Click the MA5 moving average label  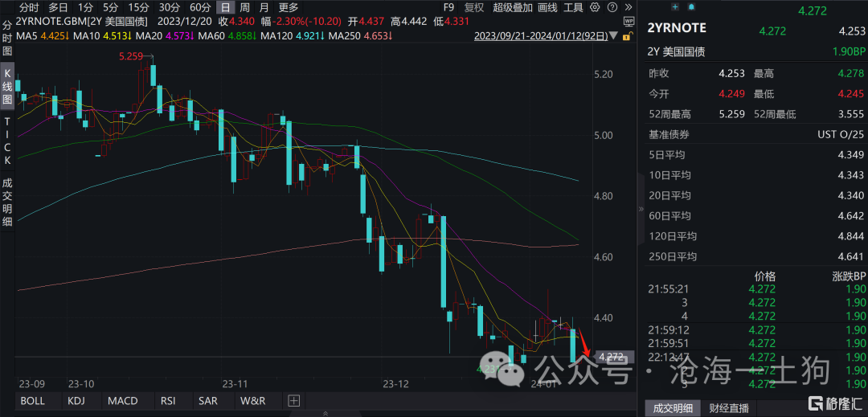43,36
